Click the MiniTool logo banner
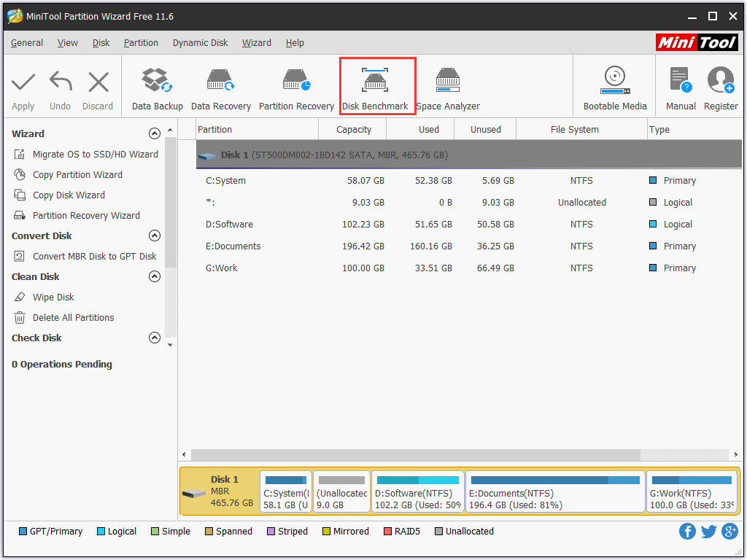 click(697, 42)
